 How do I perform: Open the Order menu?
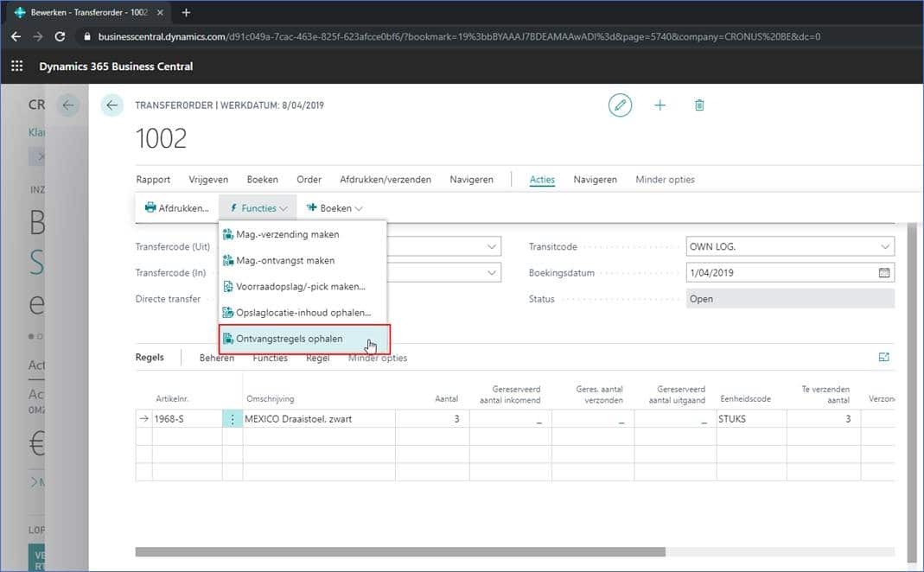(309, 180)
